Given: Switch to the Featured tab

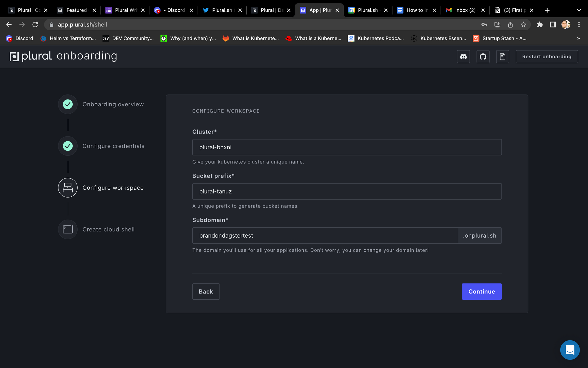Looking at the screenshot, I should coord(76,10).
